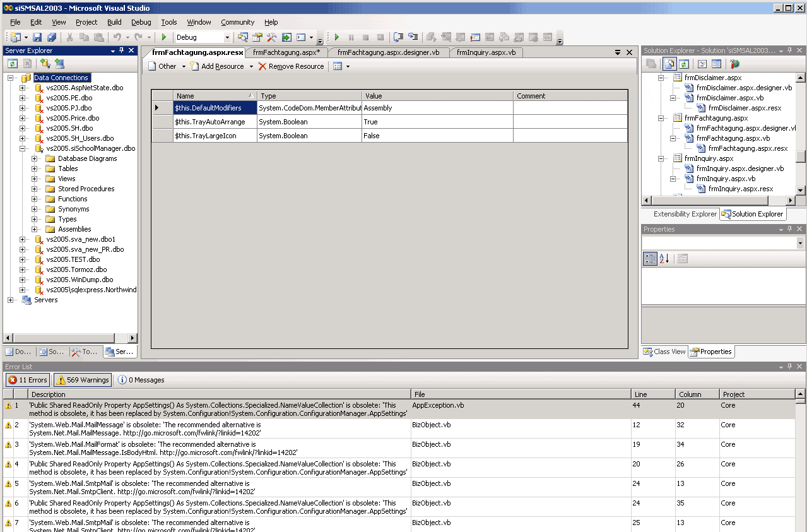Pin the Server Explorer panel
This screenshot has width=807, height=532.
[122, 50]
